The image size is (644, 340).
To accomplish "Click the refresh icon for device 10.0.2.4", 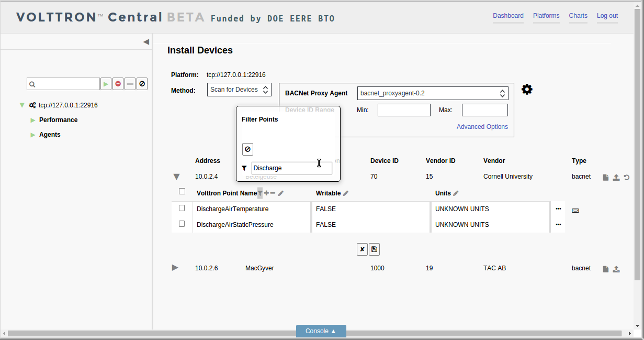I will pyautogui.click(x=627, y=178).
